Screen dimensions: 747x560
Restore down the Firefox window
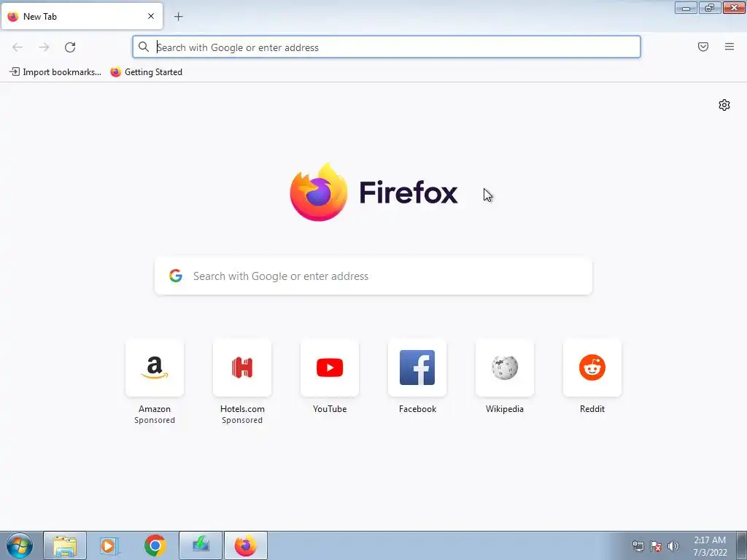click(710, 7)
